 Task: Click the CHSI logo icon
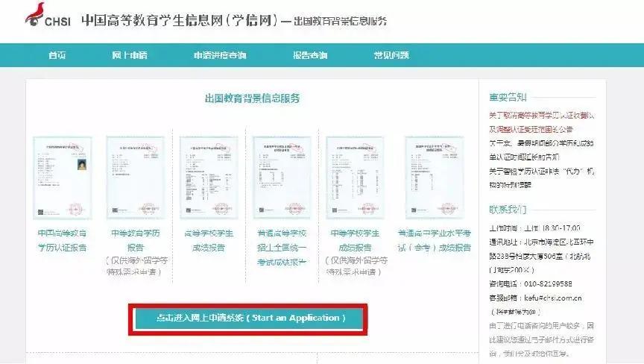(48, 15)
